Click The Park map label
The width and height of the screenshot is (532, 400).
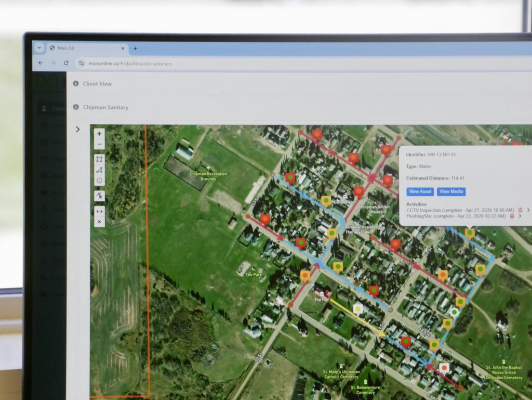254,275
